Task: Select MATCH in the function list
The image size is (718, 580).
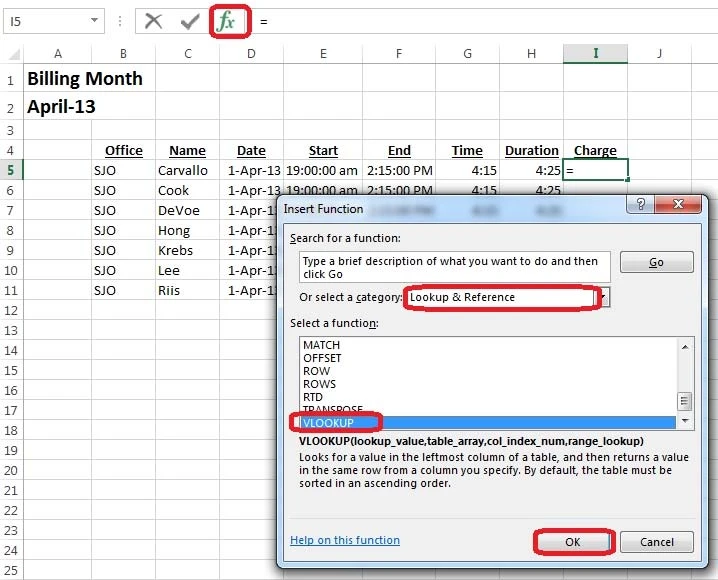Action: tap(321, 345)
